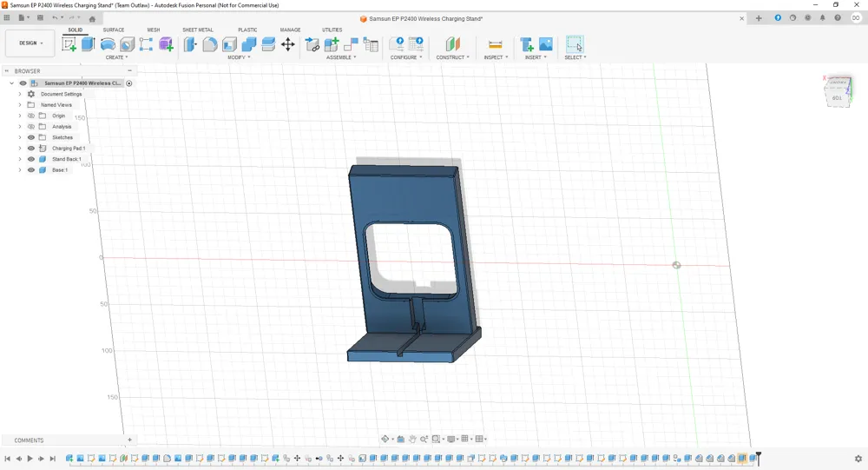The width and height of the screenshot is (868, 470).
Task: Click the Pan hand tool
Action: click(412, 439)
